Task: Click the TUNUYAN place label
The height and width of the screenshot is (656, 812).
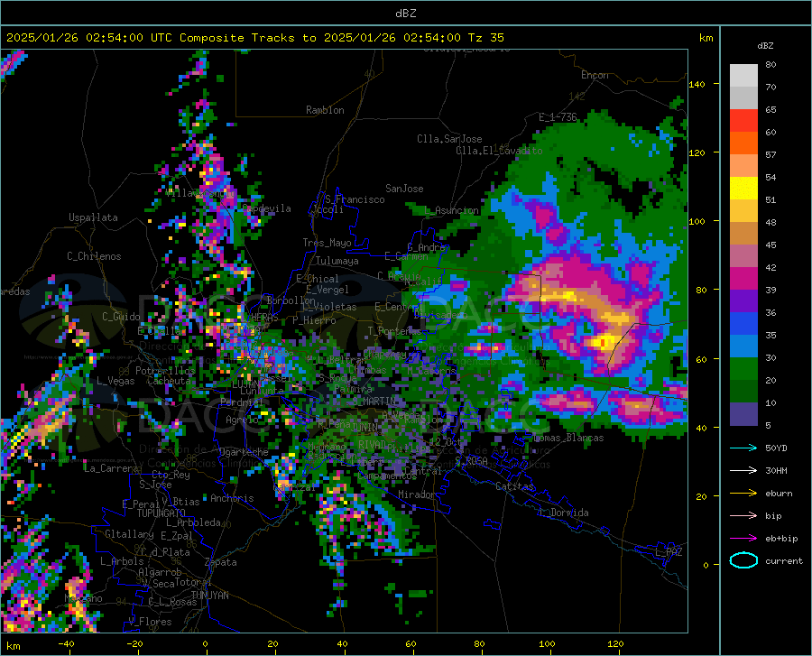Action: coord(209,596)
